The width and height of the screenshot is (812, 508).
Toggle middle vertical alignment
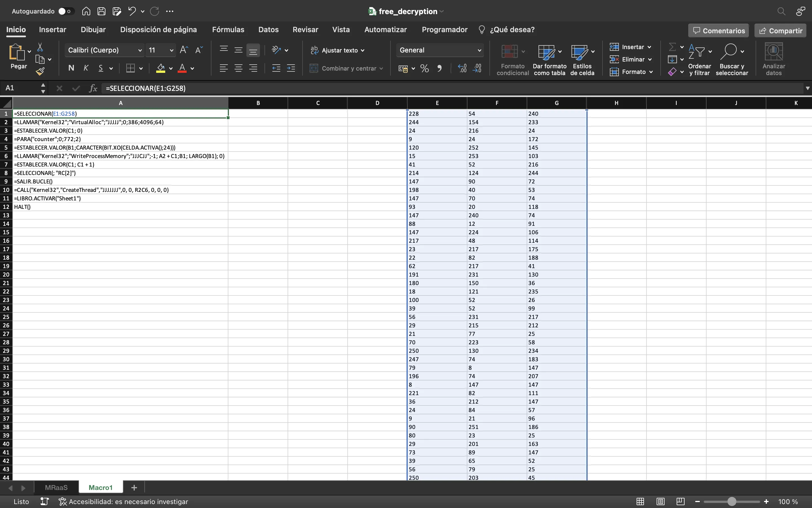[239, 50]
